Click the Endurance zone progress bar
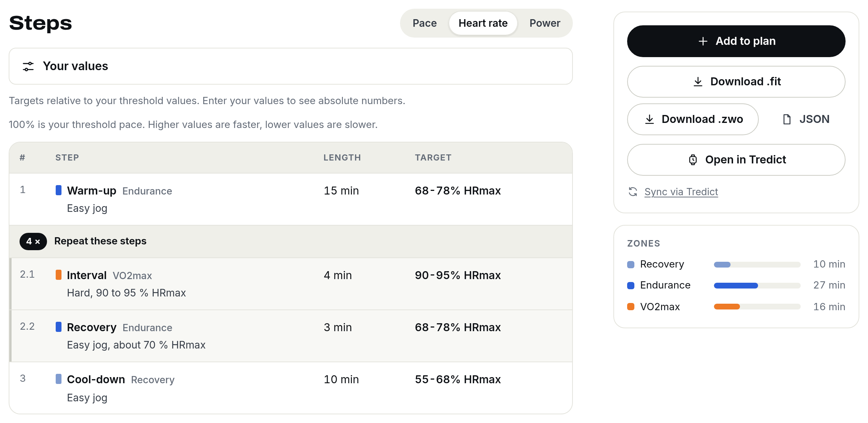Viewport: 868px width, 423px height. click(x=757, y=286)
